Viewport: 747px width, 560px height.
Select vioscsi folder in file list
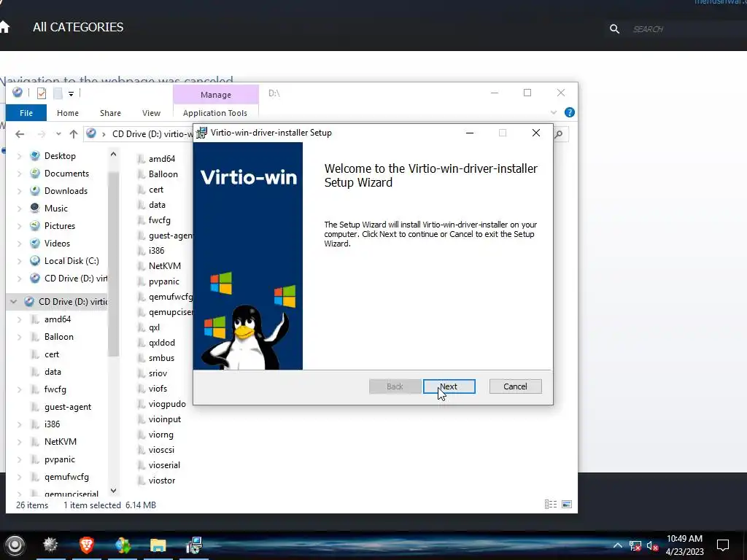tap(161, 449)
